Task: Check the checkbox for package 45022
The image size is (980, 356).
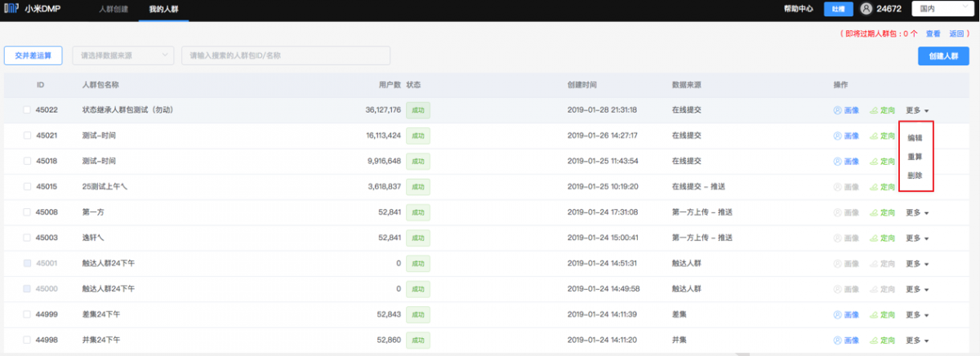Action: click(x=27, y=110)
